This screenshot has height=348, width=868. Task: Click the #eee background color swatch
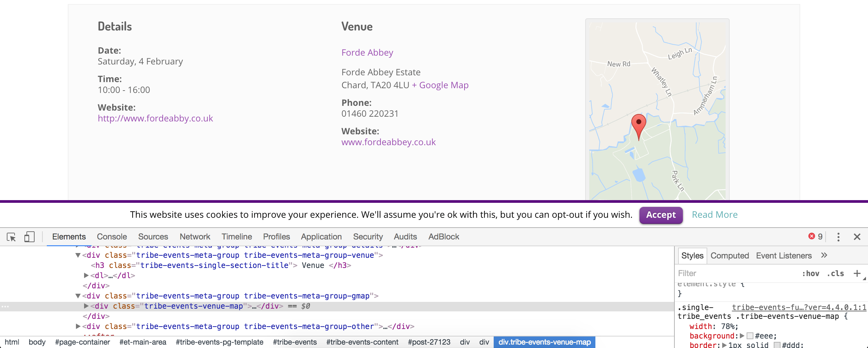(750, 336)
